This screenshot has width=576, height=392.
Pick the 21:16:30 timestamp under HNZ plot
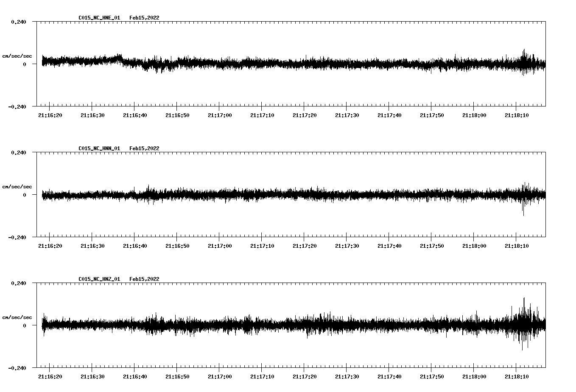[x=92, y=377]
